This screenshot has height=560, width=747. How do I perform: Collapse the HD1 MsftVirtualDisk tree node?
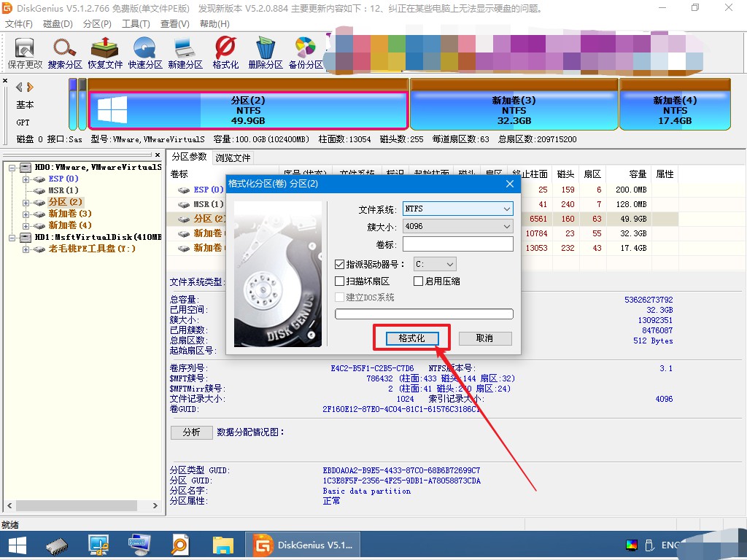click(x=12, y=238)
